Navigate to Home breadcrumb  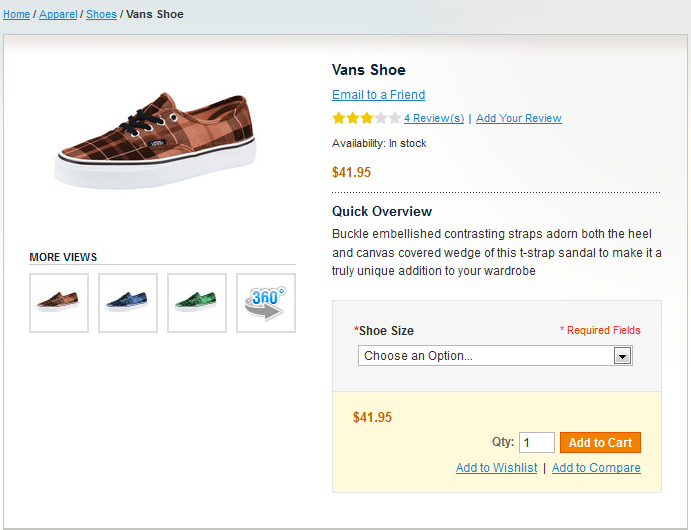click(16, 15)
